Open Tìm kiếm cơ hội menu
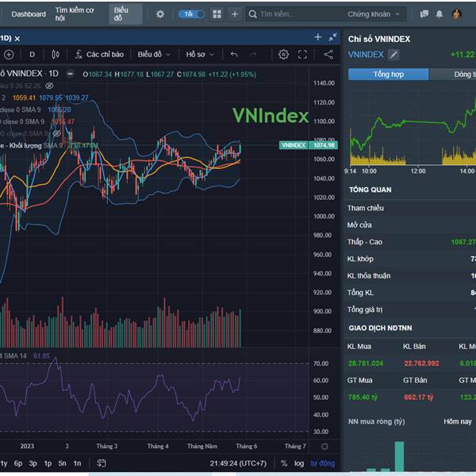Screen dimensions: 476x476 point(75,14)
